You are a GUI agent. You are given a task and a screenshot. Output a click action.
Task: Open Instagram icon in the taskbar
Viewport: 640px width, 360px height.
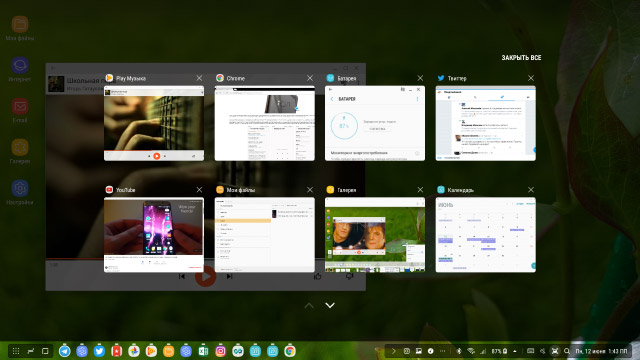[220, 351]
